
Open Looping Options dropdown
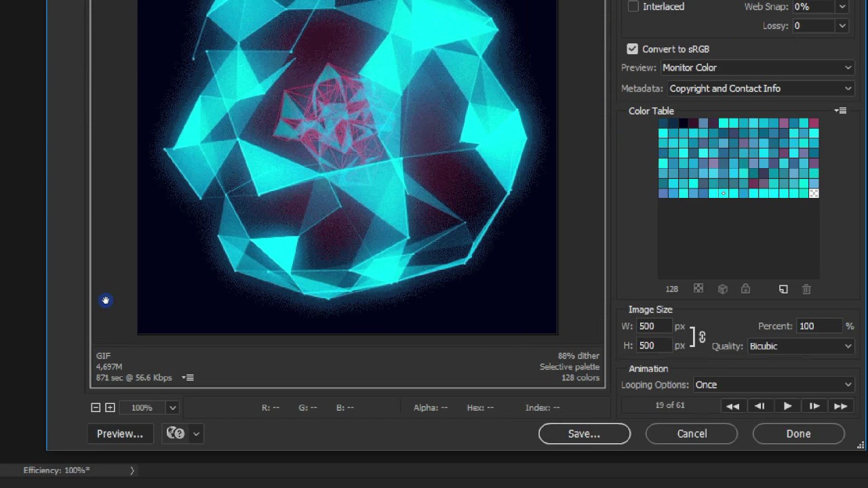point(773,385)
